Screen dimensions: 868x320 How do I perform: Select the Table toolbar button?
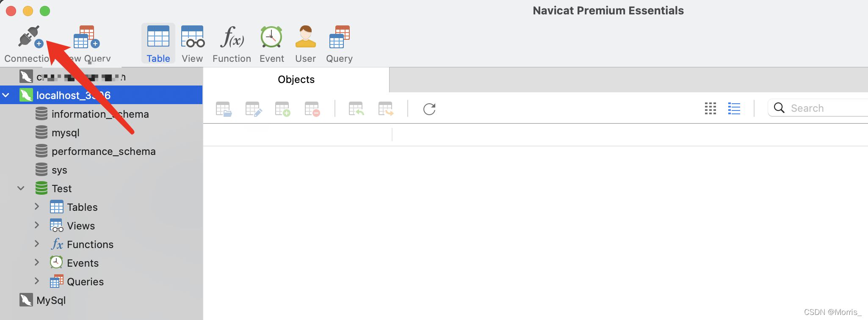(158, 44)
